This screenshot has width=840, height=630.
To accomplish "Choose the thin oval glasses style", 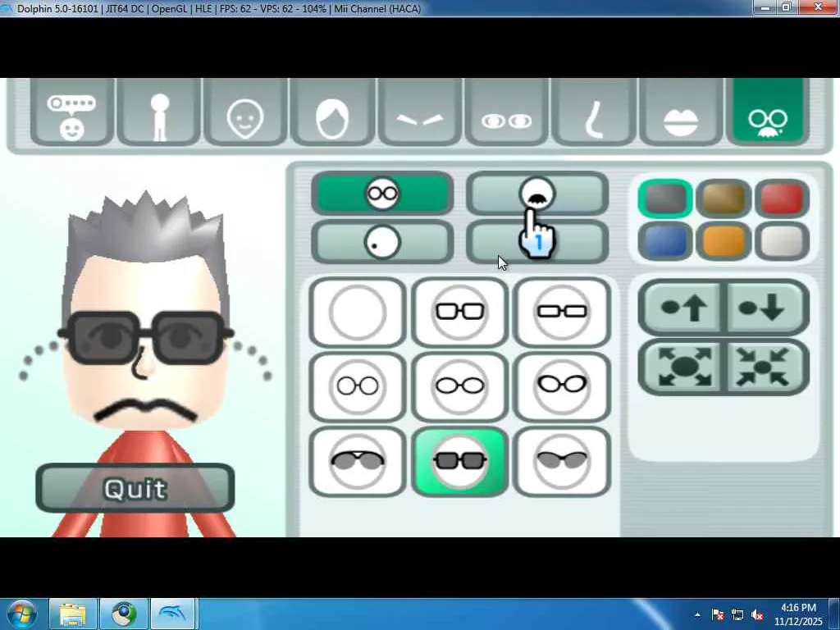I will (x=459, y=386).
